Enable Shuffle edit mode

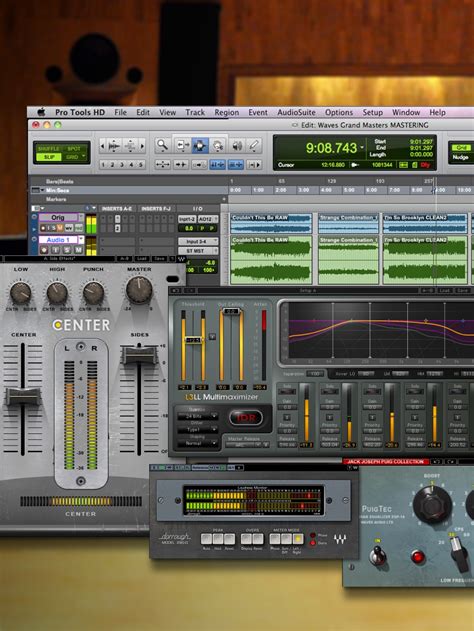(x=49, y=148)
